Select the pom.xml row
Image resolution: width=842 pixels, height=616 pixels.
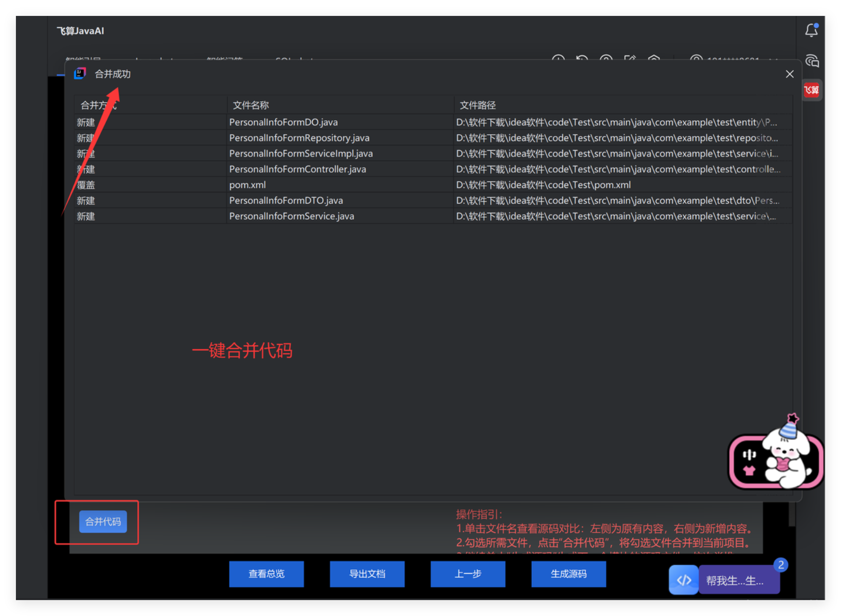(247, 185)
